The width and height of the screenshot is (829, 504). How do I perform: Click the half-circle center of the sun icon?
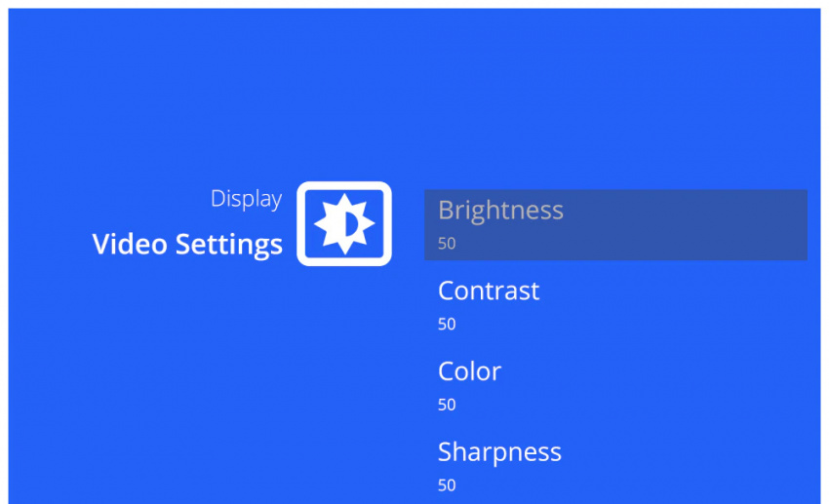pyautogui.click(x=351, y=224)
